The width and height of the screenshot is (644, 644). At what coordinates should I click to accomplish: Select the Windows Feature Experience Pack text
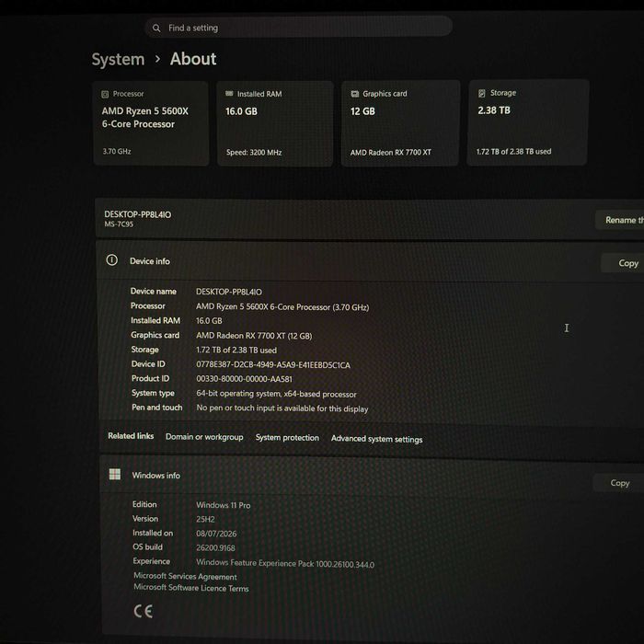click(x=285, y=563)
